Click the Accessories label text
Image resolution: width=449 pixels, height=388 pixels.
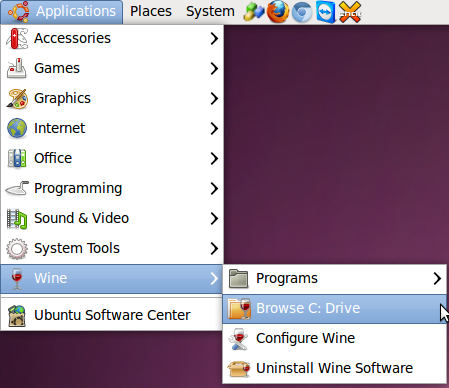[x=72, y=38]
